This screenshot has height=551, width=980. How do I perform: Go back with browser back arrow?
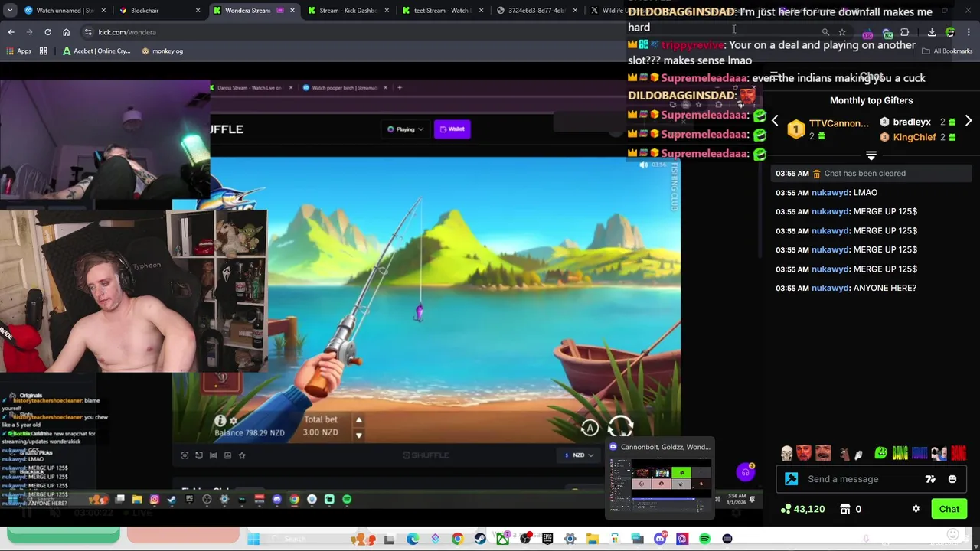coord(11,32)
